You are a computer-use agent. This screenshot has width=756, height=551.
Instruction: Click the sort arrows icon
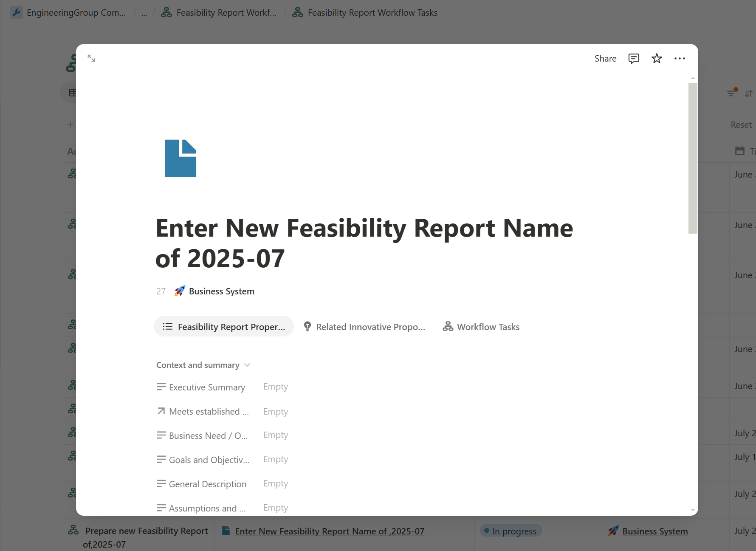coord(748,93)
